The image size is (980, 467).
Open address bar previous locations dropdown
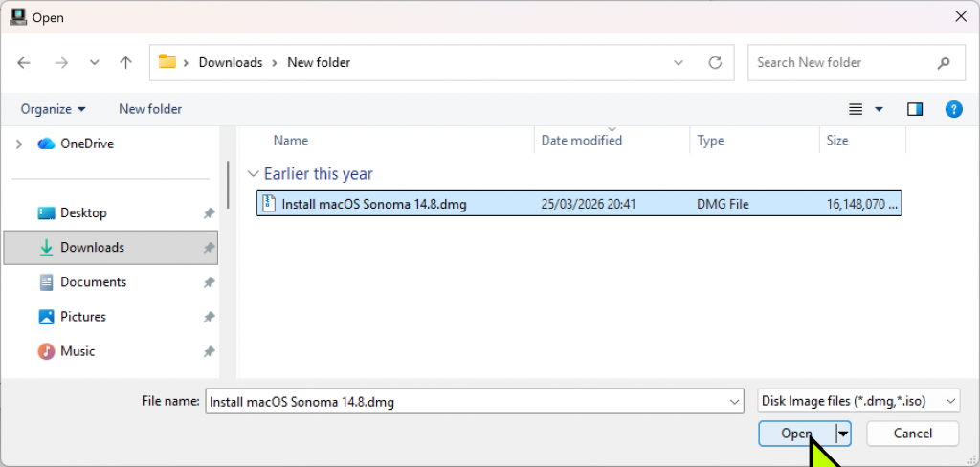click(679, 62)
